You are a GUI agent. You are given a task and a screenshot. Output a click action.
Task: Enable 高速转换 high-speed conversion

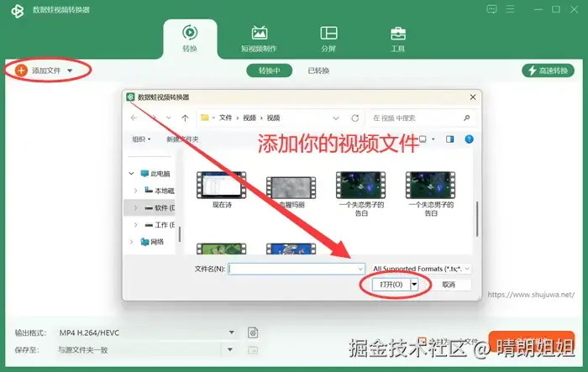point(548,71)
